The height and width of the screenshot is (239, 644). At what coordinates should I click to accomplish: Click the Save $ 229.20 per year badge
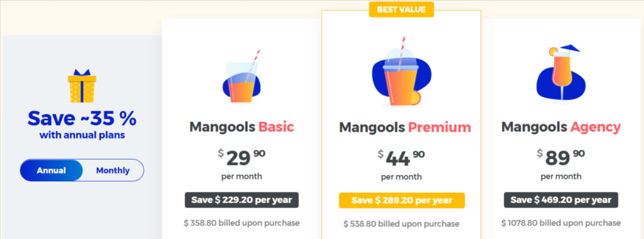coord(241,200)
